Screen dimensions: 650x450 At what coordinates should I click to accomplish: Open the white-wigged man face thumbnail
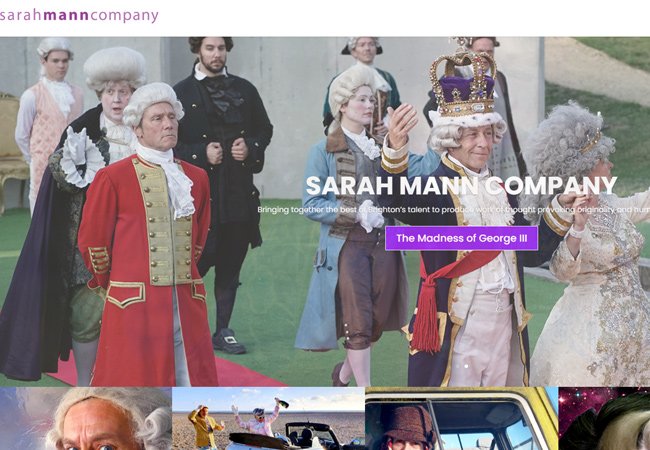86,419
